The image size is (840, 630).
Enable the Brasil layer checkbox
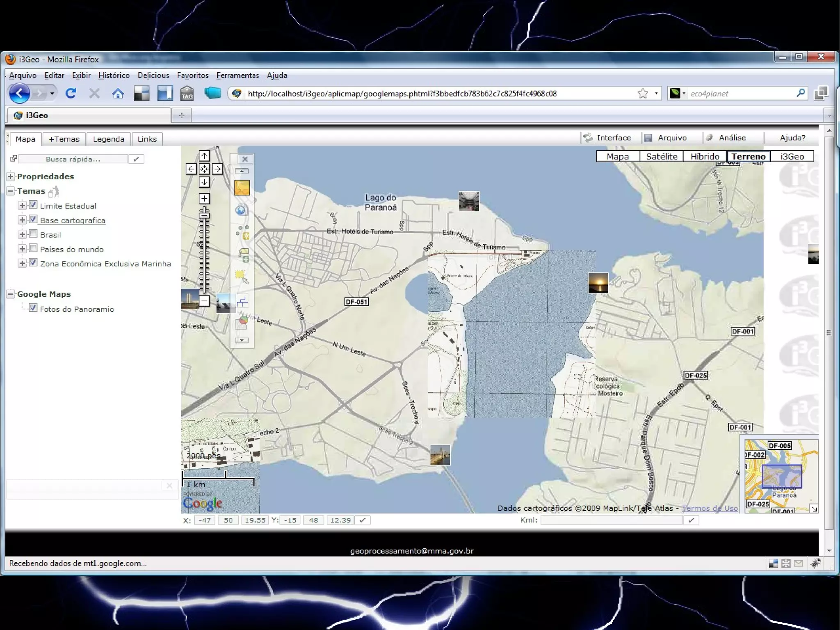[x=34, y=234]
